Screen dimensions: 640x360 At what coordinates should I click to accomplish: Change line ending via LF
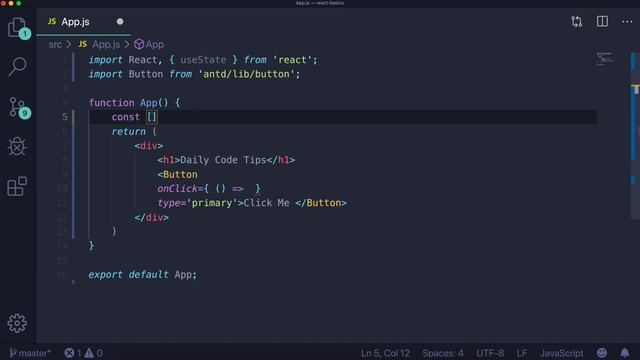[522, 353]
